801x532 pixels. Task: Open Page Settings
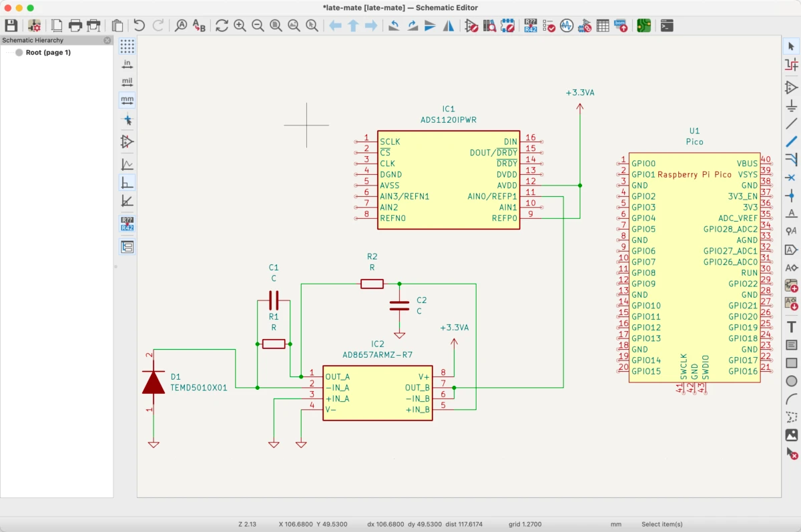57,25
